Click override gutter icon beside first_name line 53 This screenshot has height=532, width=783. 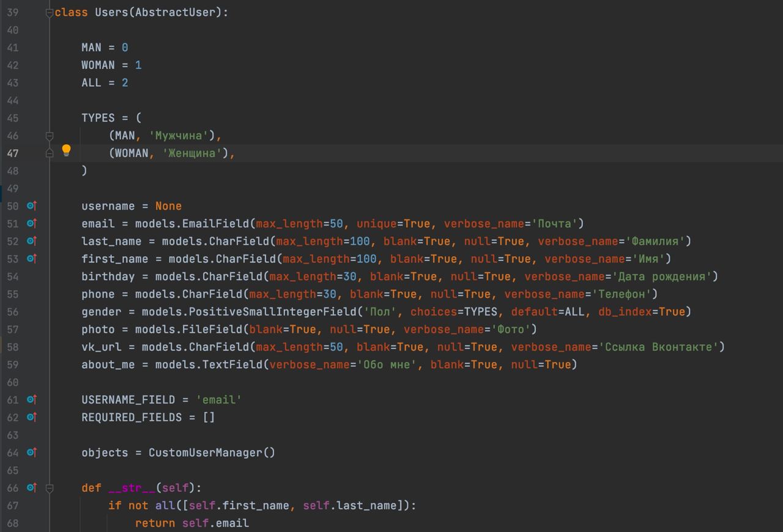[32, 259]
